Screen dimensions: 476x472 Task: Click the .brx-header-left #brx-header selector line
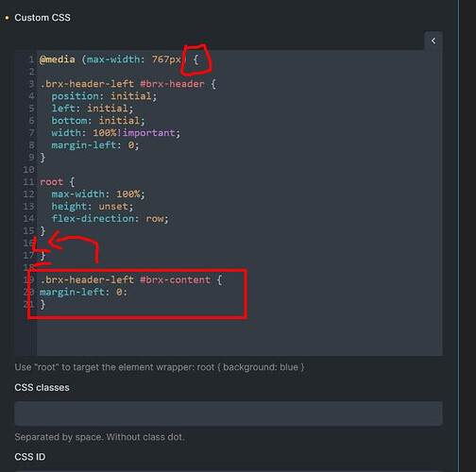pos(127,84)
